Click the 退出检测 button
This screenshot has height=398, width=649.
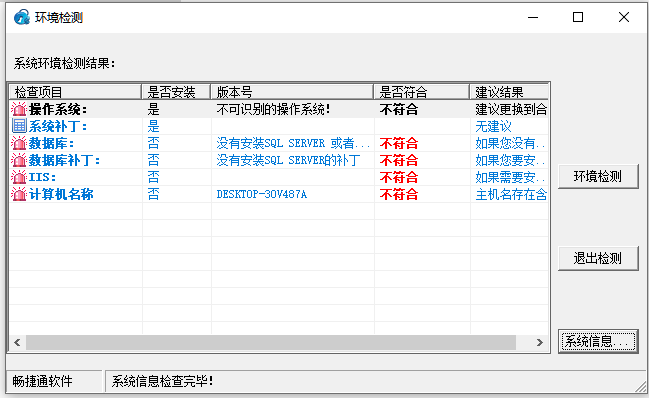click(598, 259)
